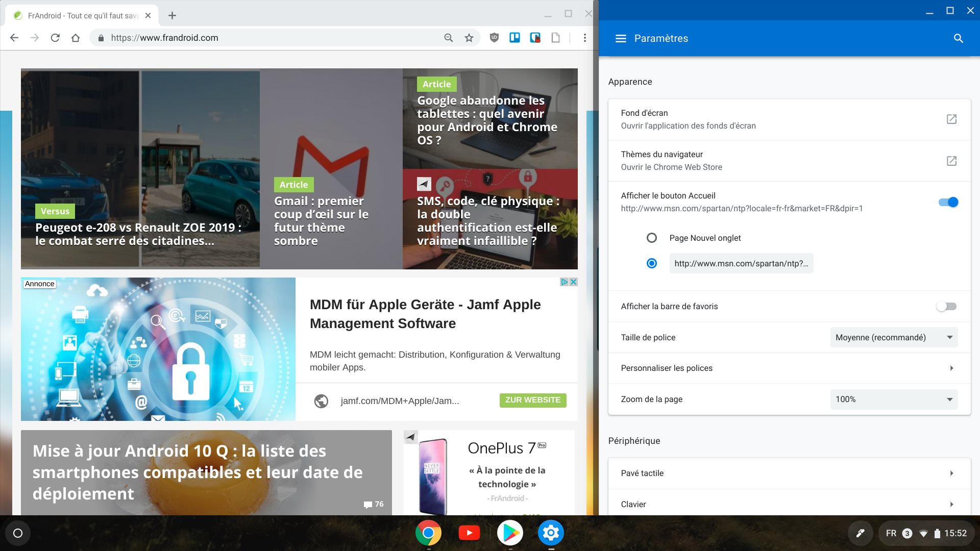
Task: Launch YouTube from the shelf
Action: tap(469, 533)
